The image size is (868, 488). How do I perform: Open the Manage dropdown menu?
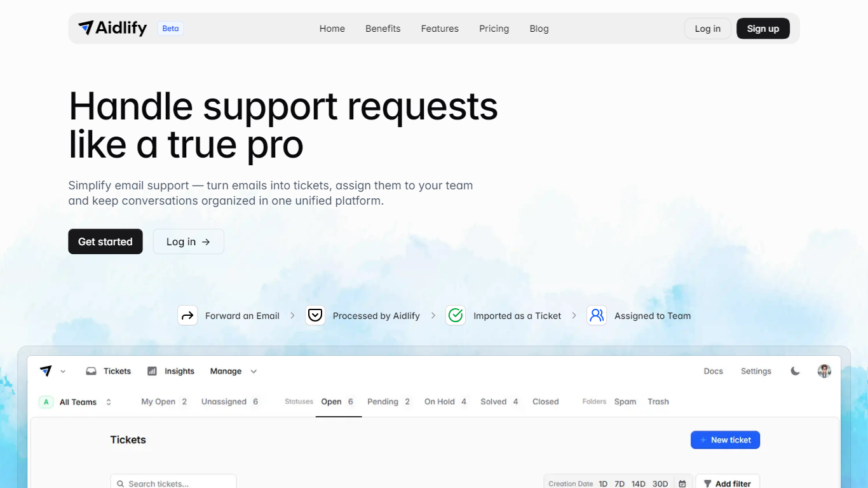(233, 371)
